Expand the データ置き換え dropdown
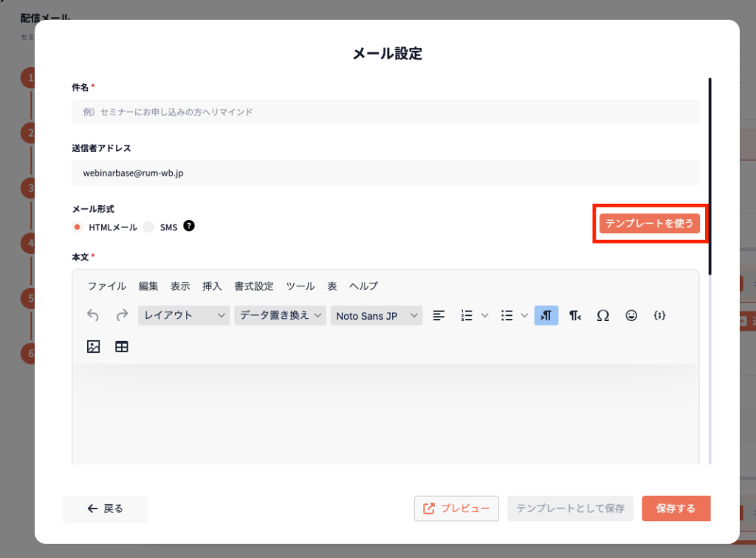 pos(280,315)
